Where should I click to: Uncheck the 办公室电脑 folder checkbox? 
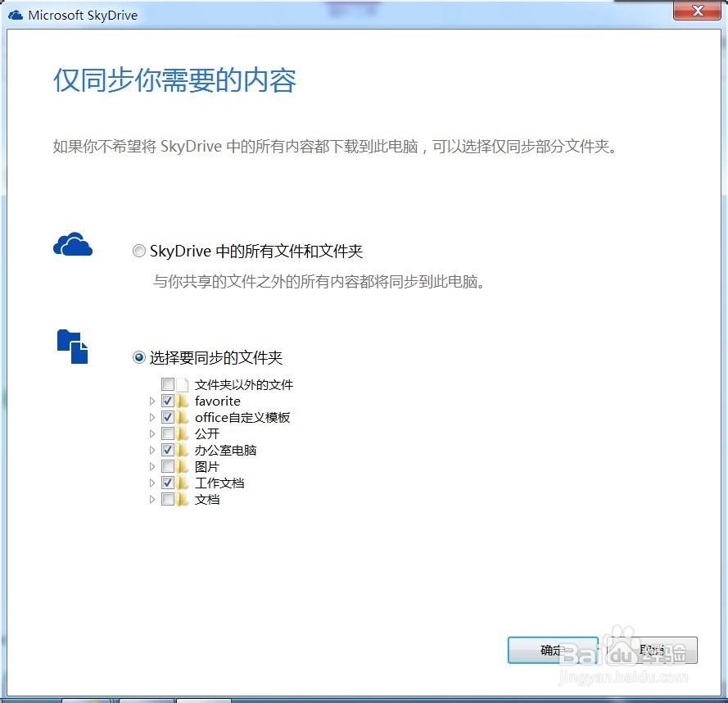point(168,450)
